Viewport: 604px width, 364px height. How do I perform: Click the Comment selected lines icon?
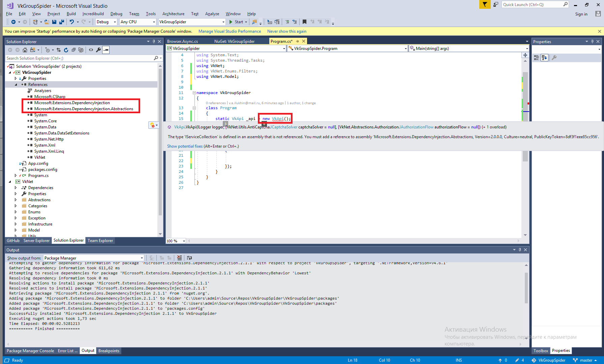[x=287, y=22]
